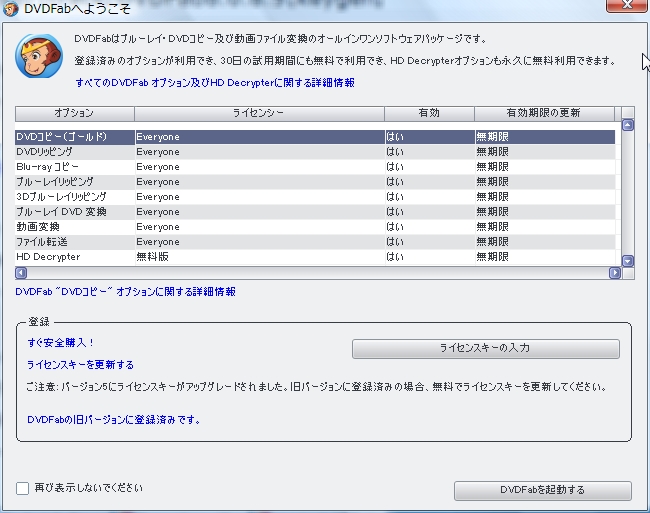Click DVDFabの旧バージョンに登録済みです link
Viewport: 650px width, 513px height.
[114, 420]
